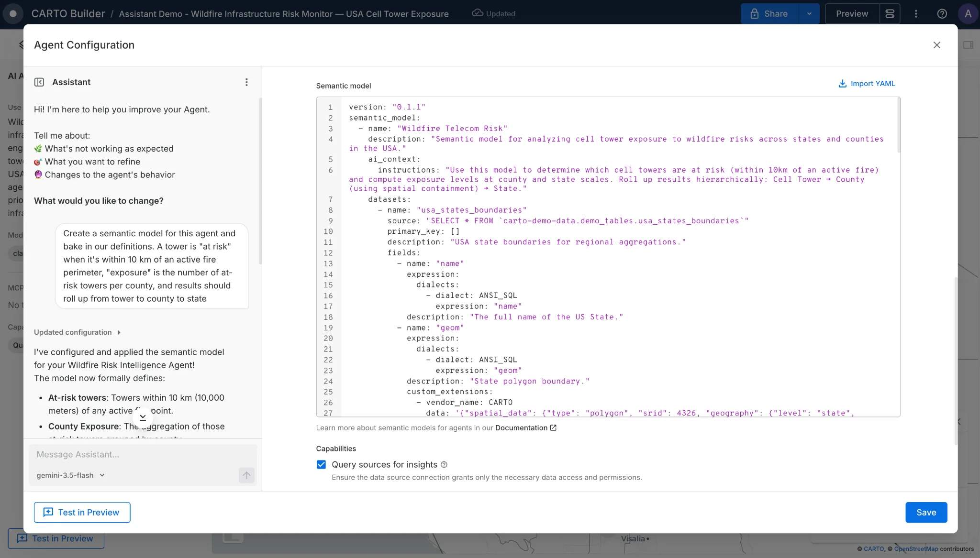Click Test in Preview in the dialog
980x558 pixels.
pos(82,513)
